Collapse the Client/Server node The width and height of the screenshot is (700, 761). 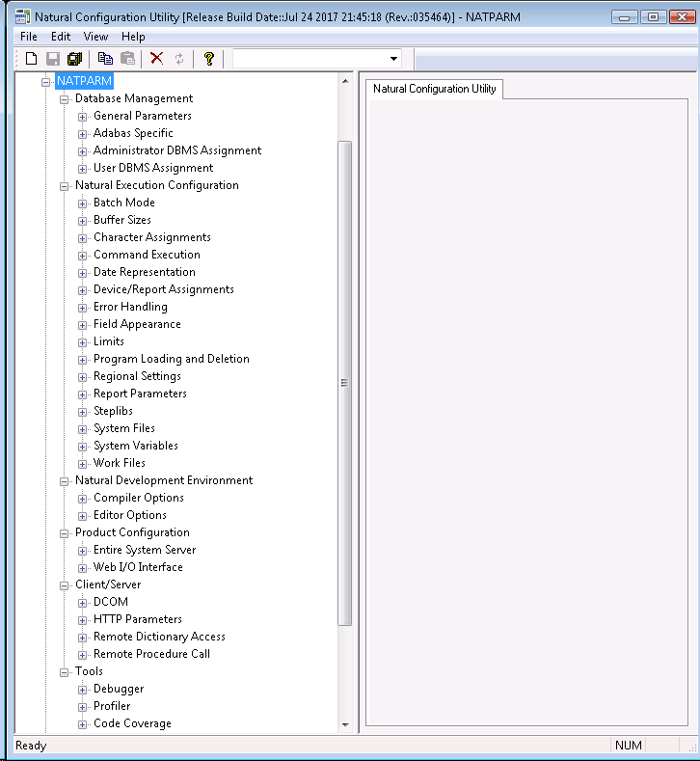click(x=64, y=585)
